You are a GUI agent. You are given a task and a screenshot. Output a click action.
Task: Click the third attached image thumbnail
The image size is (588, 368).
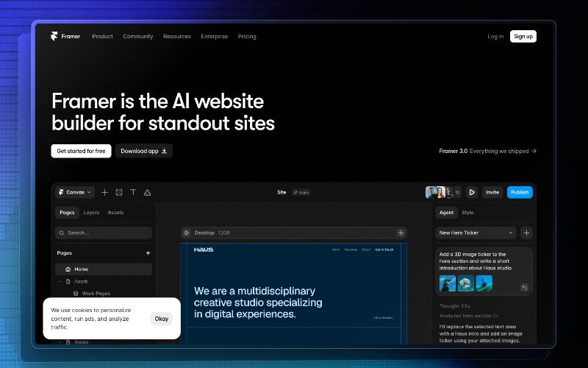point(484,283)
